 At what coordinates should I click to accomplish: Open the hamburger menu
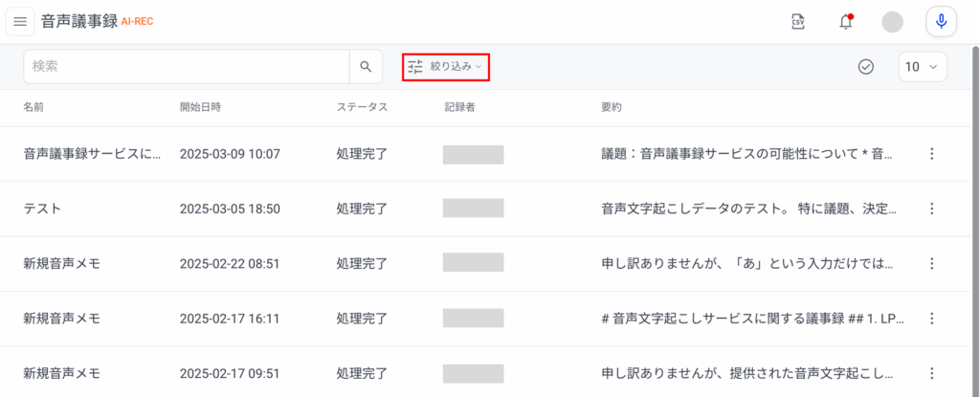20,21
